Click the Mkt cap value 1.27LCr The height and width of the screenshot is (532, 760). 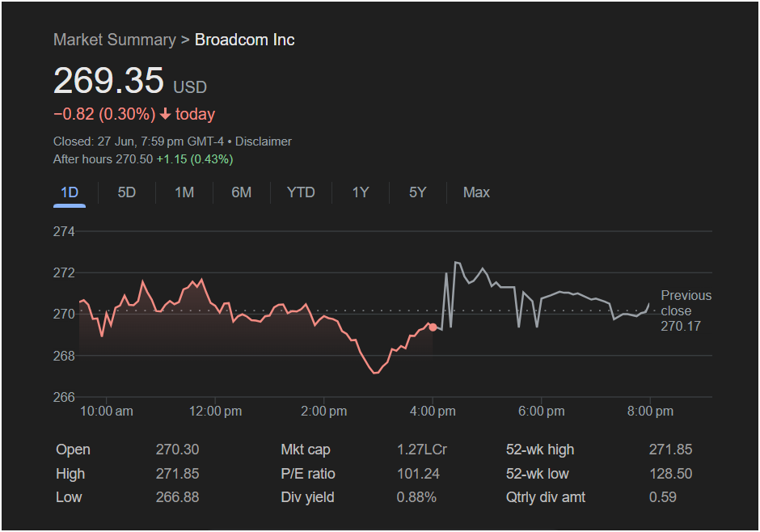[x=422, y=450]
